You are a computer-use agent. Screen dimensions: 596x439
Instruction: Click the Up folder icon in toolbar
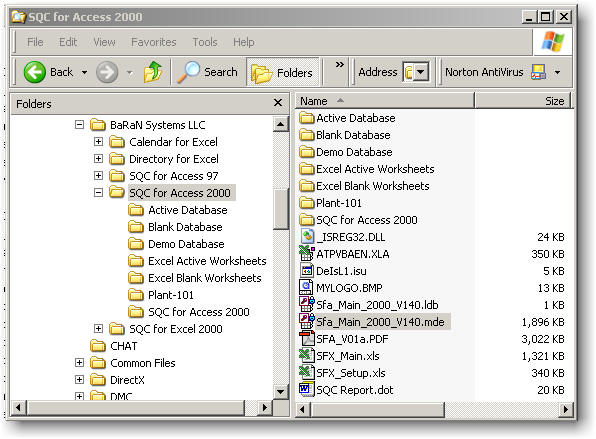click(153, 72)
